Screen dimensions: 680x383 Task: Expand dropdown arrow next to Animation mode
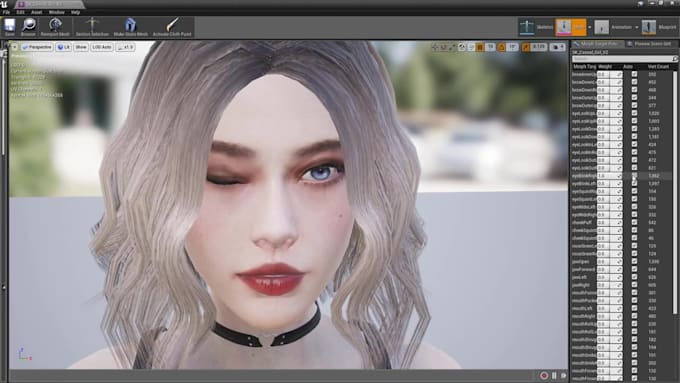point(637,27)
